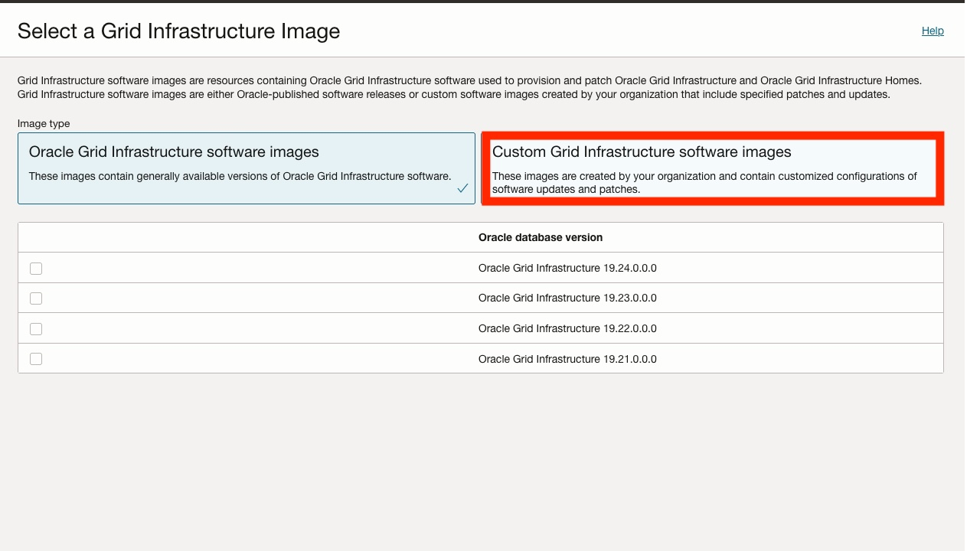Click the Image type section label
The image size is (980, 551).
click(x=43, y=123)
